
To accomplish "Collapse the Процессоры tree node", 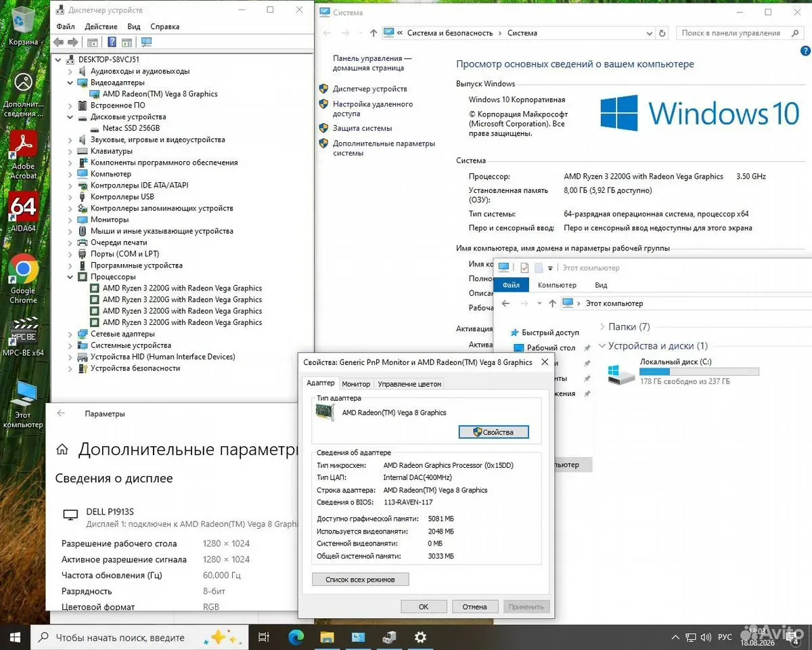I will [70, 276].
